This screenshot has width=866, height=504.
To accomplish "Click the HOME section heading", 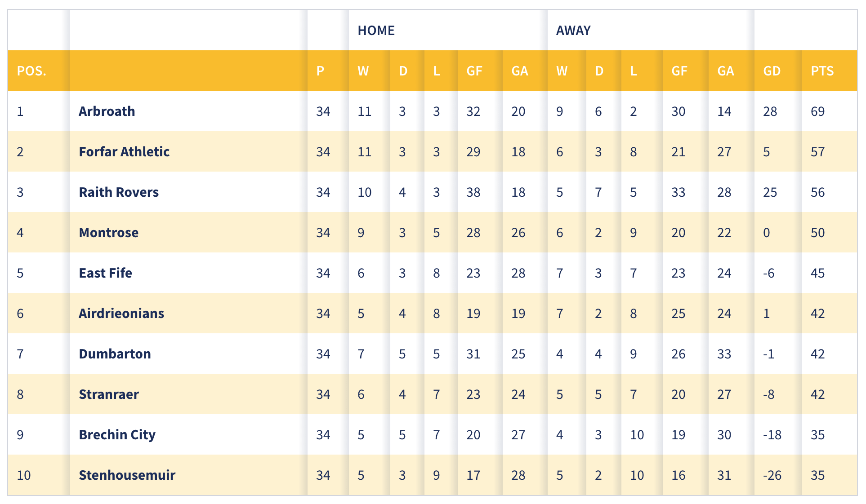I will tap(376, 31).
